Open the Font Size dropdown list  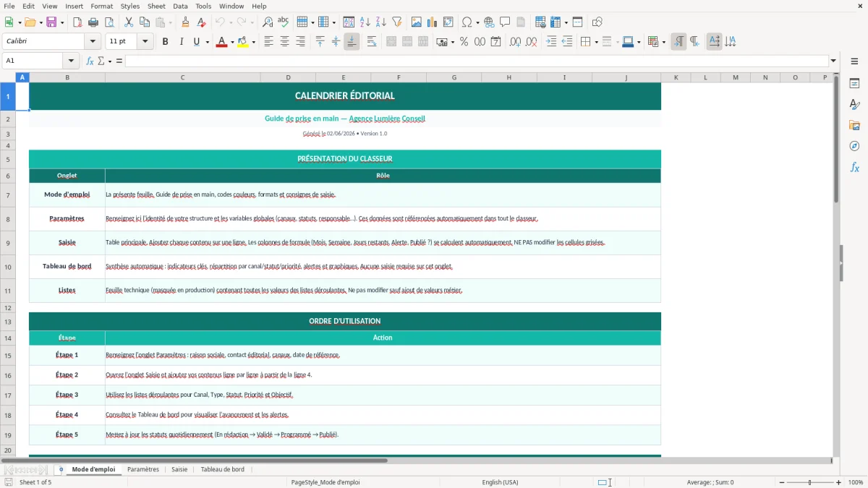(x=145, y=42)
